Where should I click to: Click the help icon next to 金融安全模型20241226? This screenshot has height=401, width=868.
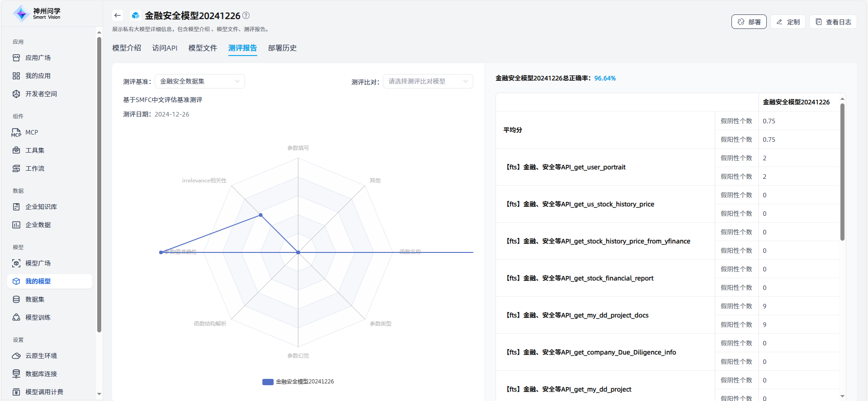tap(246, 15)
